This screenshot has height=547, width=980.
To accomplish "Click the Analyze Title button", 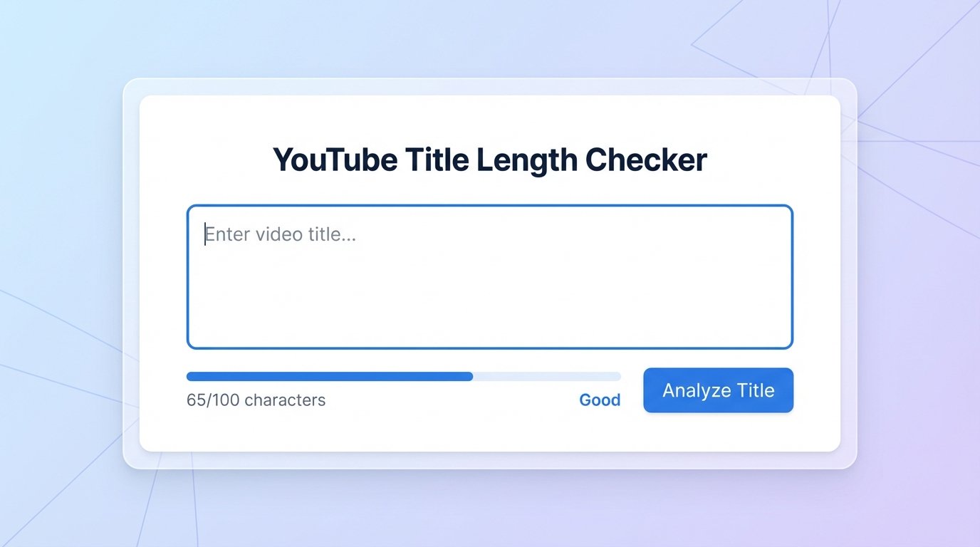I will 718,390.
